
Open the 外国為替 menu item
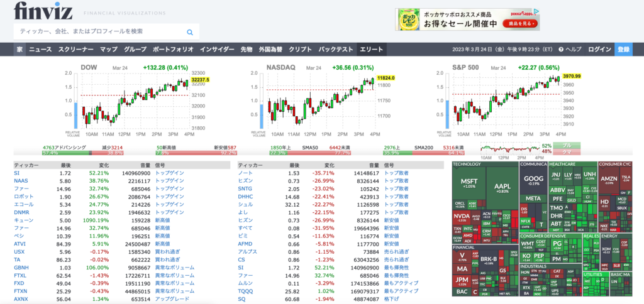click(x=270, y=49)
